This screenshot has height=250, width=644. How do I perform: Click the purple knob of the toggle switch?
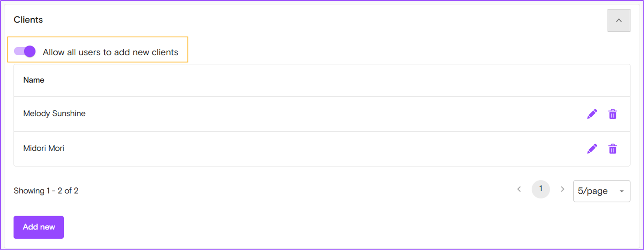[x=30, y=51]
